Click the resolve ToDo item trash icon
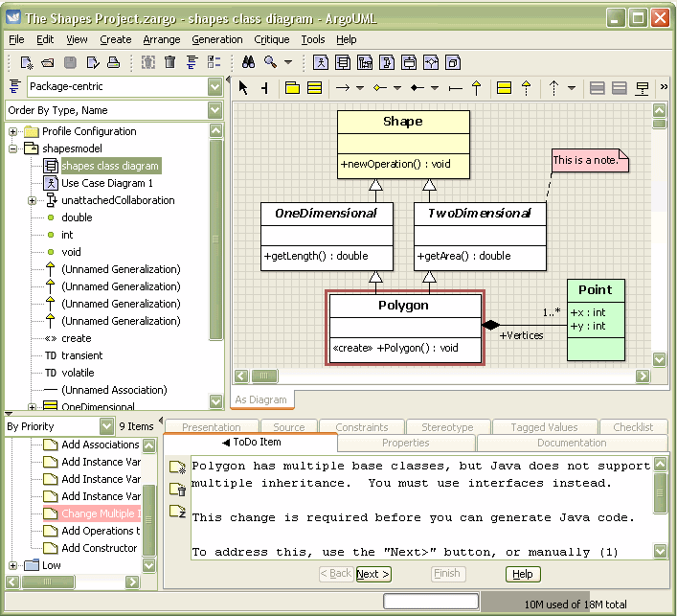Screen dimensions: 677x616 click(178, 490)
